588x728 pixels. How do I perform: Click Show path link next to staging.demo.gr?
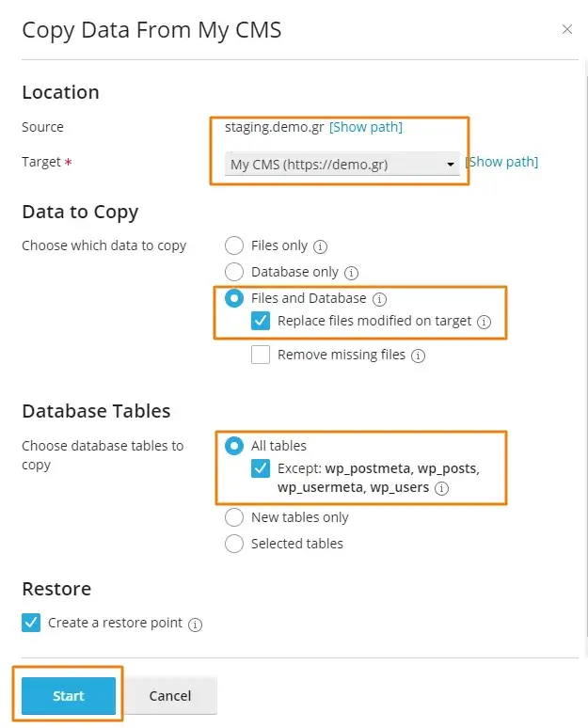point(366,127)
